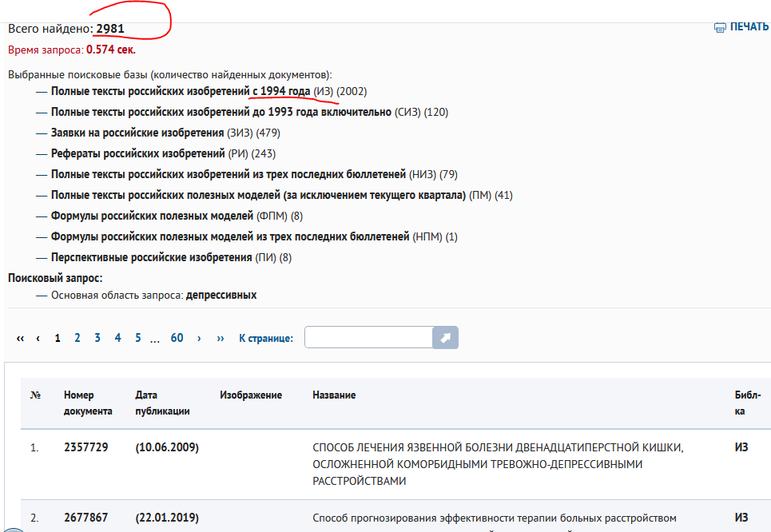Jump to first results page via «
Image resolution: width=771 pixels, height=532 pixels.
coord(20,338)
